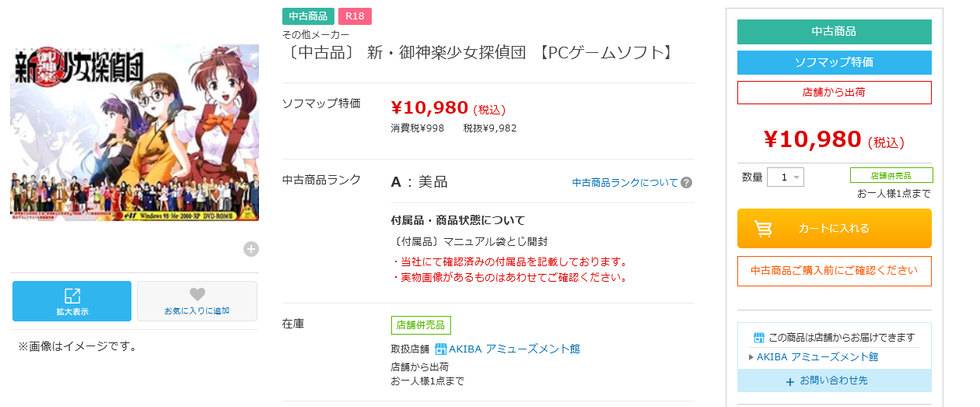Viewport: 980px width, 407px height.
Task: Click the plus zoom icon under the product image
Action: [250, 249]
